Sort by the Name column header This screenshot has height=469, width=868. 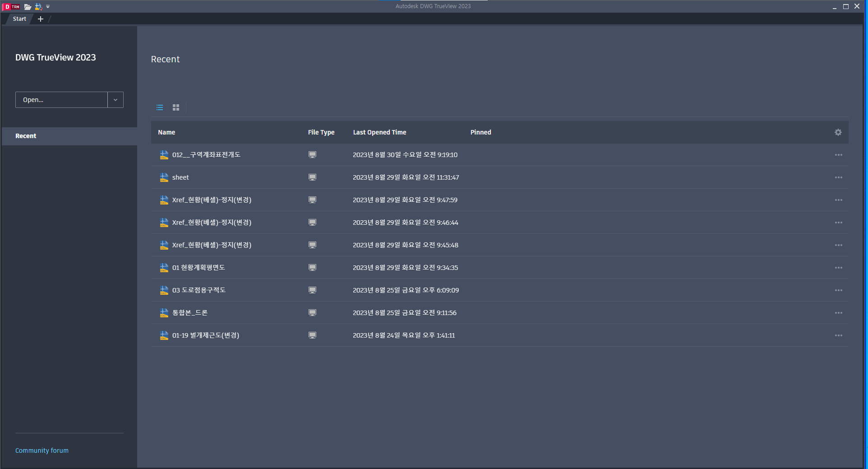[x=166, y=132]
